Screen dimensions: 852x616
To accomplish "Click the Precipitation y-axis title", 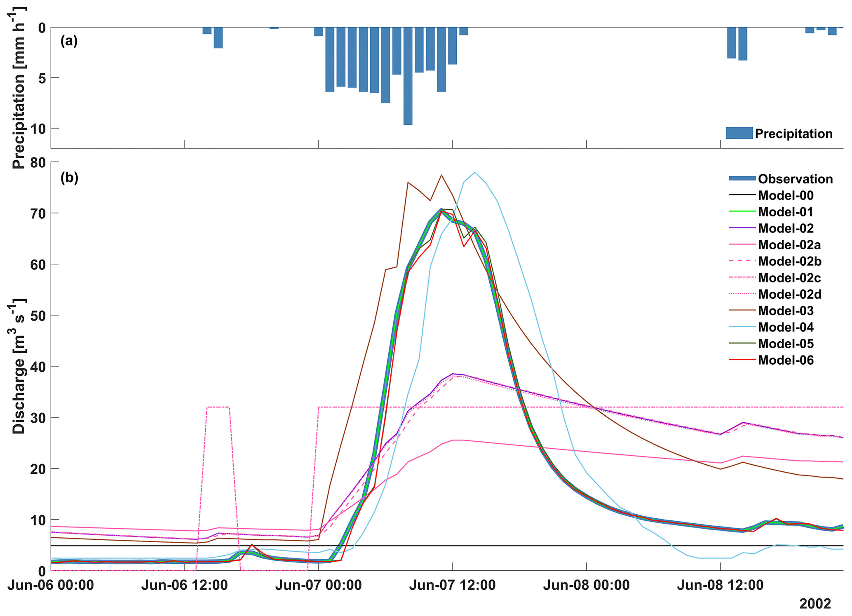I will coord(19,89).
